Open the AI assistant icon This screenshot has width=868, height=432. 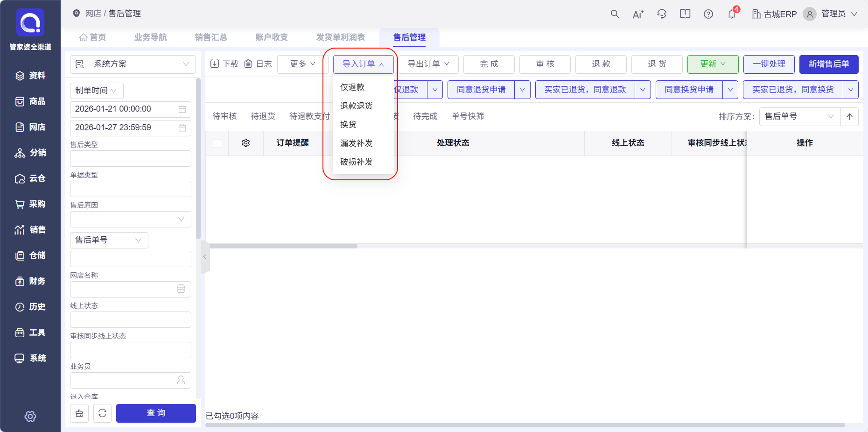pos(638,14)
